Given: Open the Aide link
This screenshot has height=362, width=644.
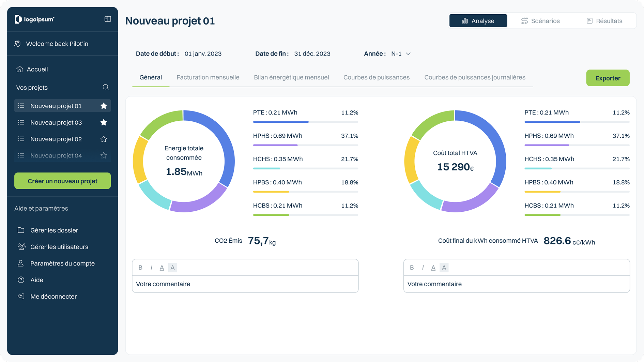Looking at the screenshot, I should 31,280.
